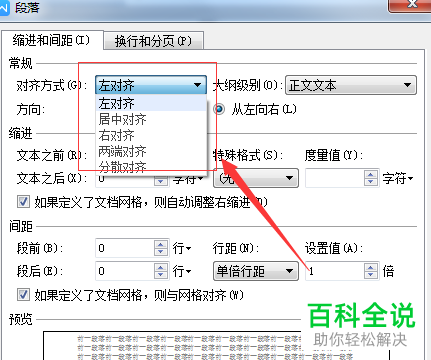Open the 行距 dropdown showing 单倍行距
431x360 pixels.
click(256, 271)
